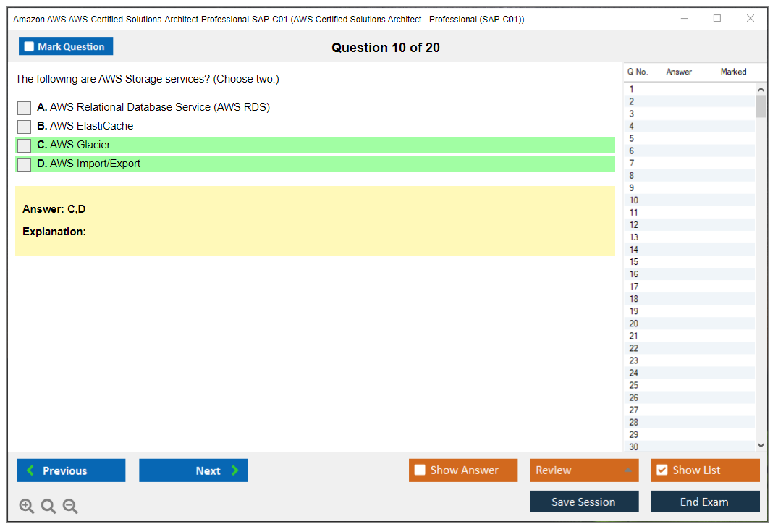Click the zoom reset magnifier icon

pyautogui.click(x=48, y=507)
